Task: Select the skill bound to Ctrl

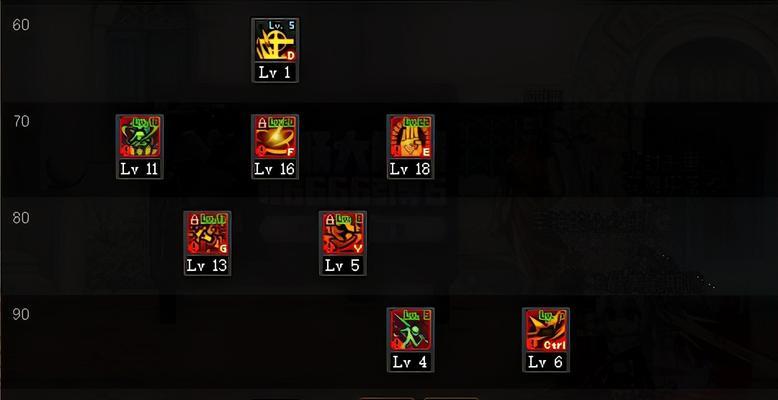Action: pos(546,330)
